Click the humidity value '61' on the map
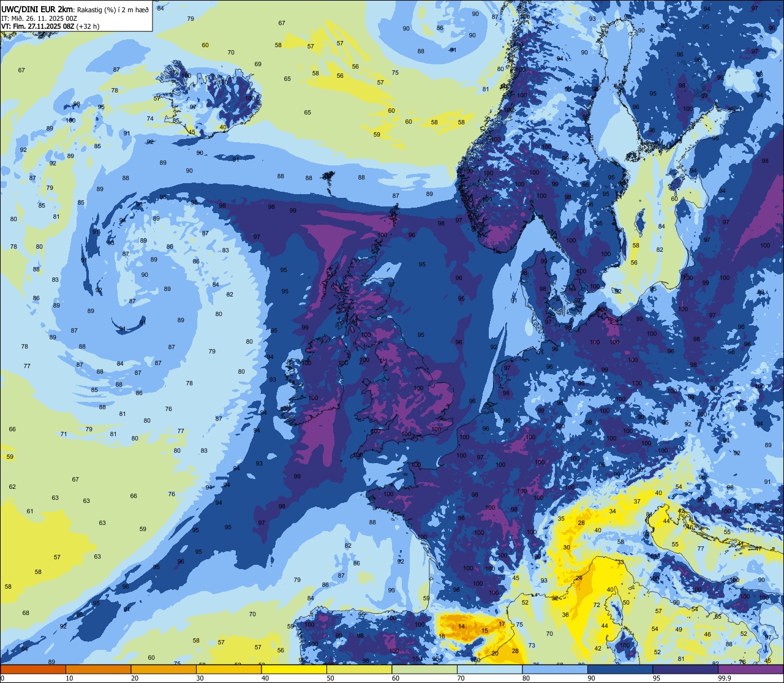This screenshot has width=784, height=683. pos(30,511)
